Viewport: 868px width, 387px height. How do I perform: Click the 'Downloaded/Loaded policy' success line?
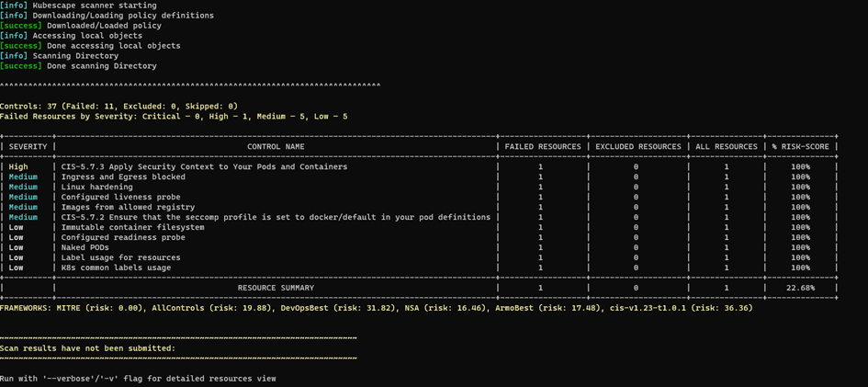click(x=81, y=26)
